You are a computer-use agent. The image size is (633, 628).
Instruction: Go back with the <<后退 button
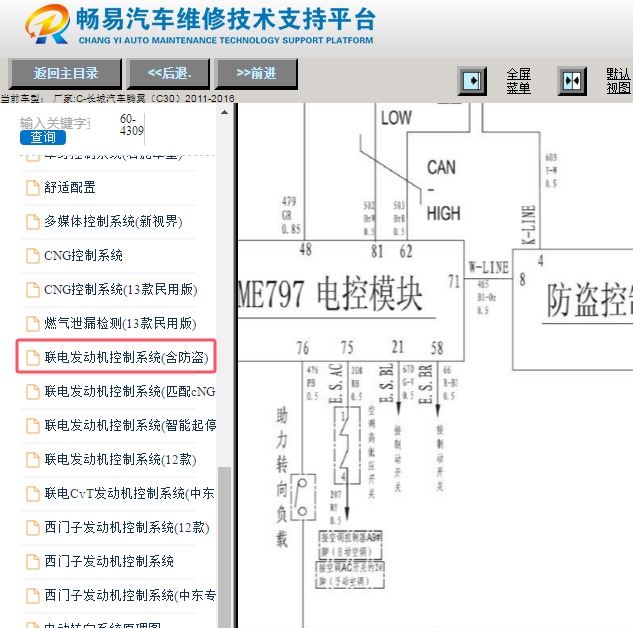[168, 73]
